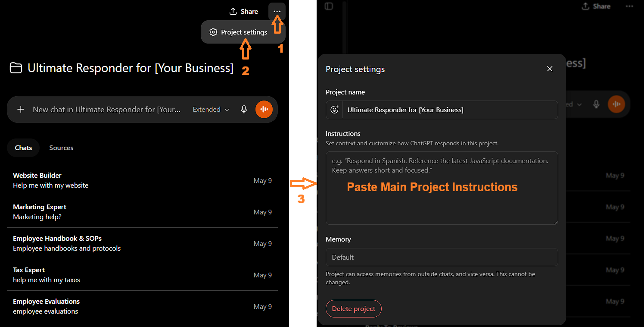Click the plus icon in the new chat box
The width and height of the screenshot is (644, 327).
[x=21, y=110]
